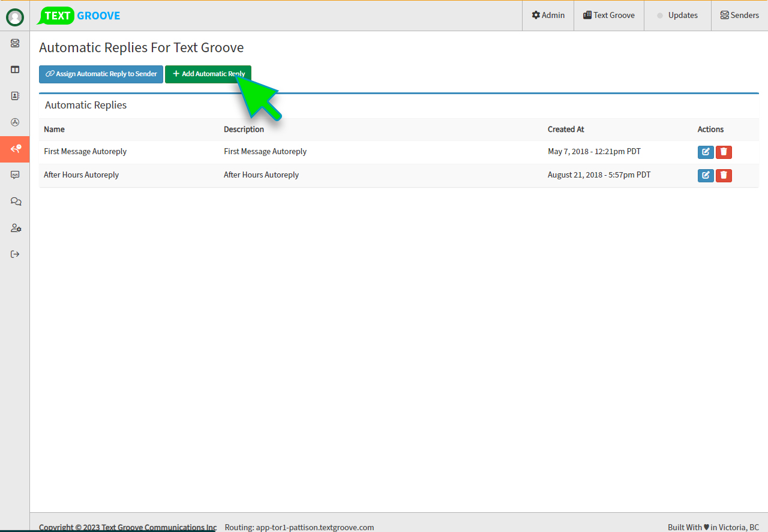Image resolution: width=768 pixels, height=532 pixels.
Task: Click the Description column header
Action: 244,129
